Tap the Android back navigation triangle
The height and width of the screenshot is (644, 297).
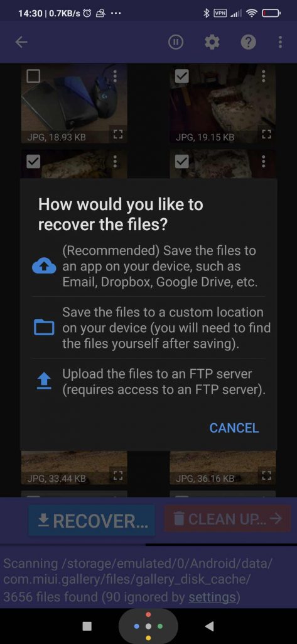pos(209,626)
